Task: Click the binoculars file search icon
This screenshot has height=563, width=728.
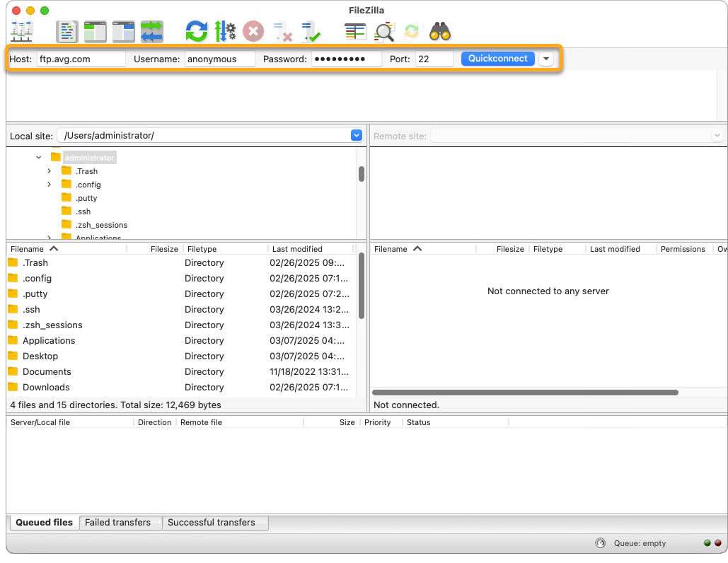Action: click(440, 31)
